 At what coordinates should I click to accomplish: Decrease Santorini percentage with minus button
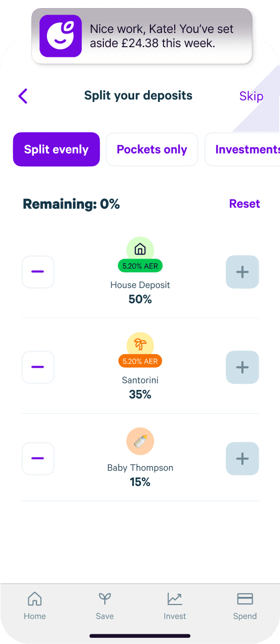(38, 367)
